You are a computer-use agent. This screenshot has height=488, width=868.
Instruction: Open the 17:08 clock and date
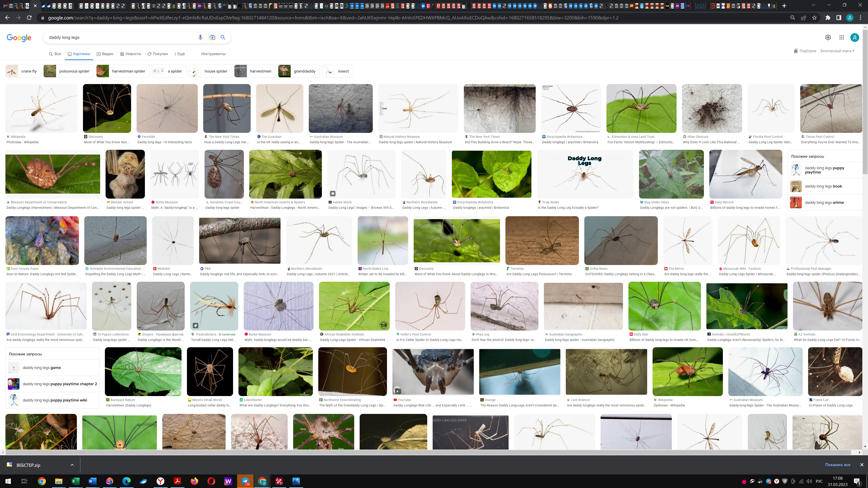[838, 481]
